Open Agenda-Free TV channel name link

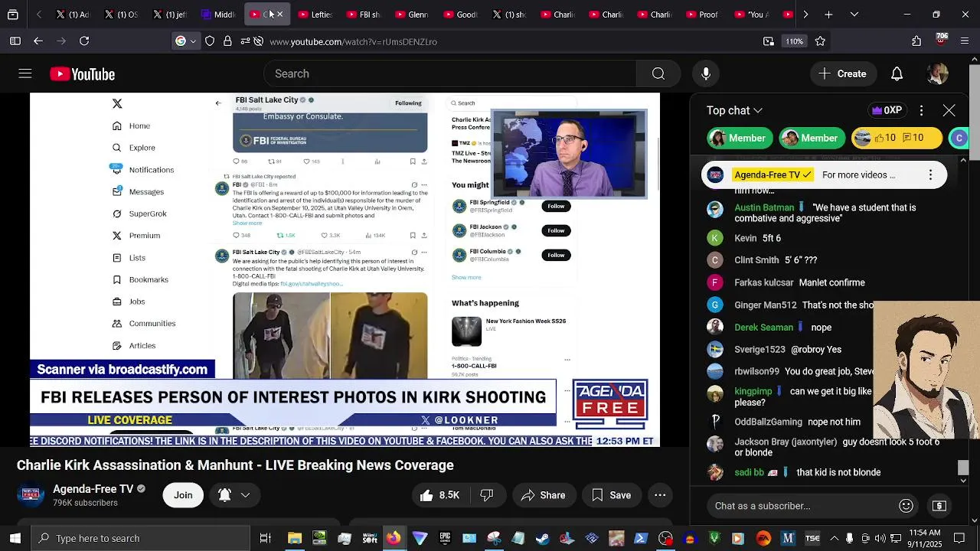point(93,489)
